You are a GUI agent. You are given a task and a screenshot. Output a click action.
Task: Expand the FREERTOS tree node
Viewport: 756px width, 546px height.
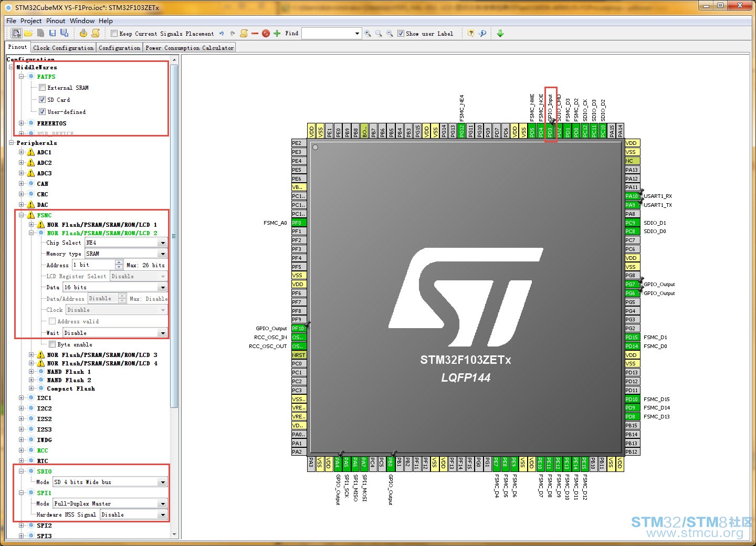(22, 123)
